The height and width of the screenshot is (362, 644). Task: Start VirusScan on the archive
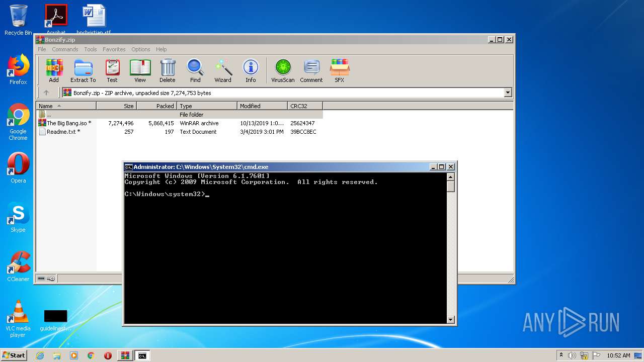pyautogui.click(x=283, y=70)
